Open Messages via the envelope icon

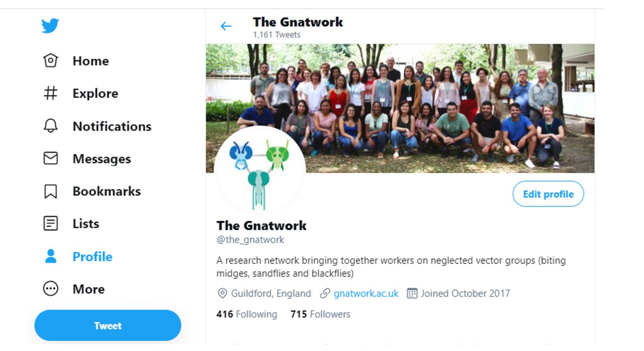click(x=50, y=158)
